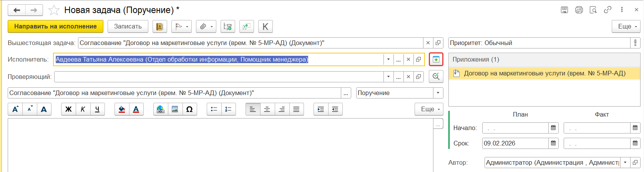
Task: Toggle underline Ч formatting
Action: (97, 109)
